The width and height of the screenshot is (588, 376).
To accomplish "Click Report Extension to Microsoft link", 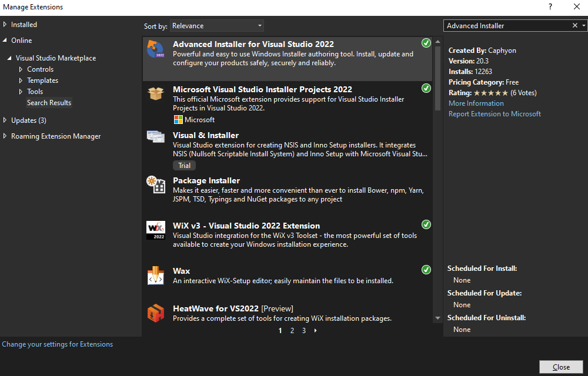I will 495,114.
